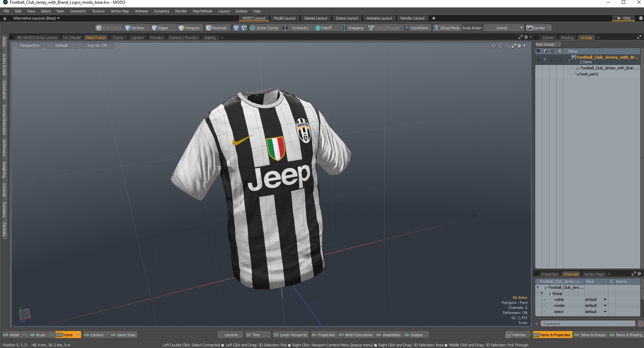Image resolution: width=644 pixels, height=348 pixels.
Task: Maximize the 3D viewport with expand icon
Action: click(x=514, y=46)
